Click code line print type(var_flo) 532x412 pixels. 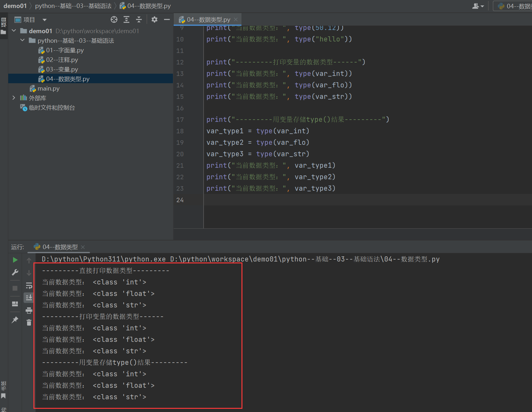[x=279, y=85]
